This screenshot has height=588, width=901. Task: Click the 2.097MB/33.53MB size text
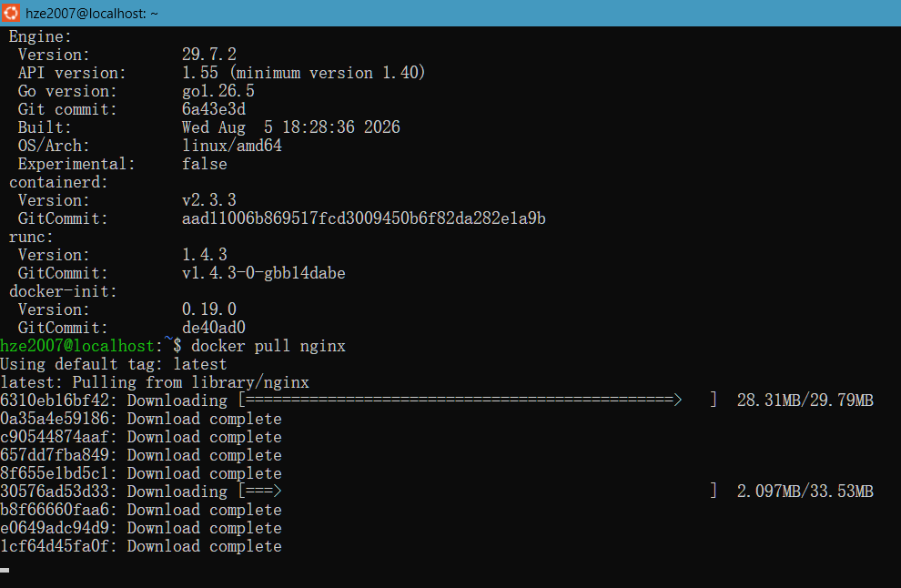coord(805,491)
